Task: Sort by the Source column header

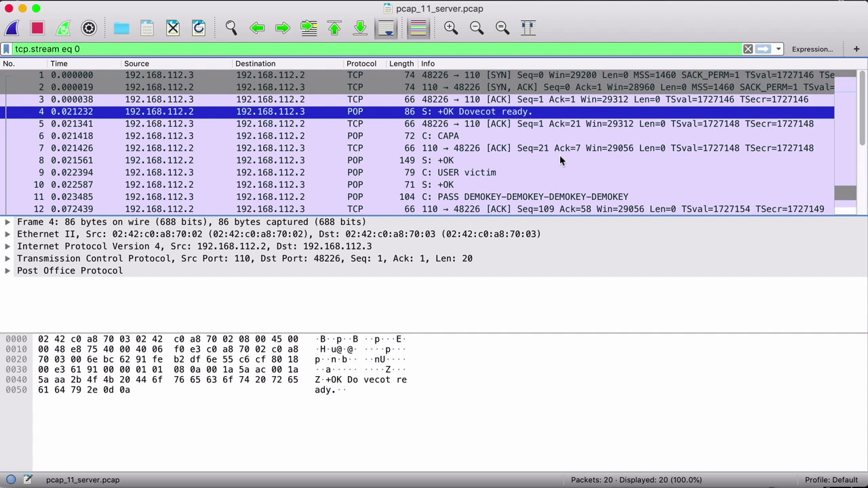Action: coord(176,64)
